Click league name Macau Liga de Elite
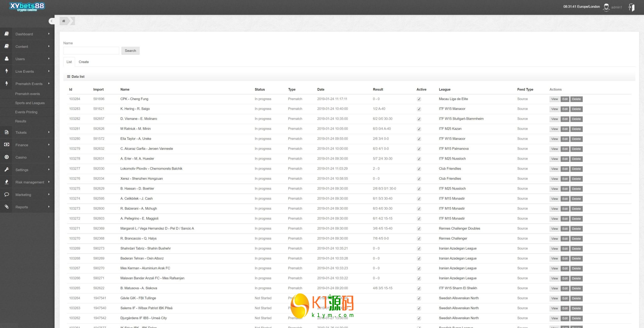 (453, 99)
